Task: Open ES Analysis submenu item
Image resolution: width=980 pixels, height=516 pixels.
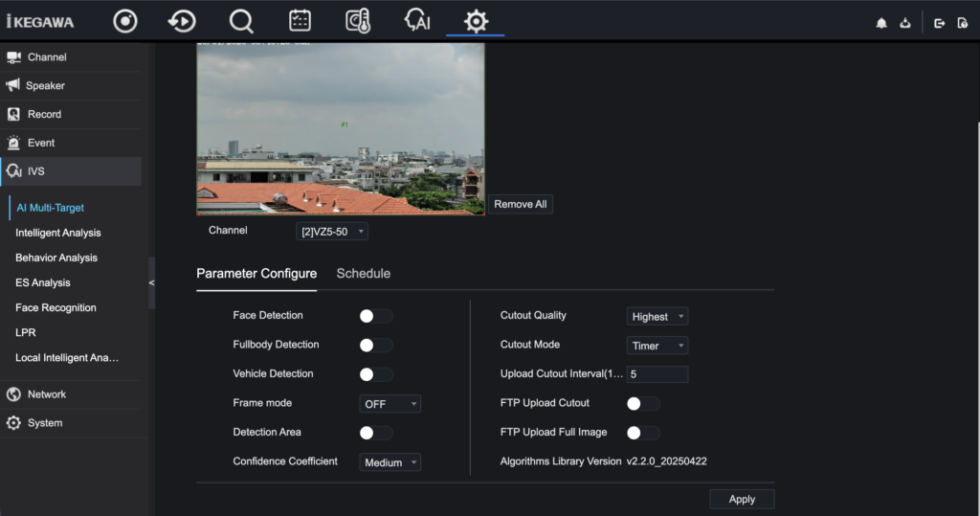Action: [42, 282]
